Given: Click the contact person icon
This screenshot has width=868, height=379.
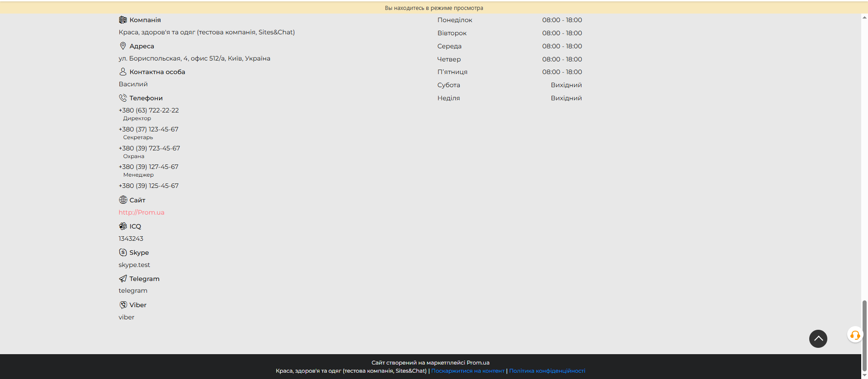Looking at the screenshot, I should [x=123, y=72].
